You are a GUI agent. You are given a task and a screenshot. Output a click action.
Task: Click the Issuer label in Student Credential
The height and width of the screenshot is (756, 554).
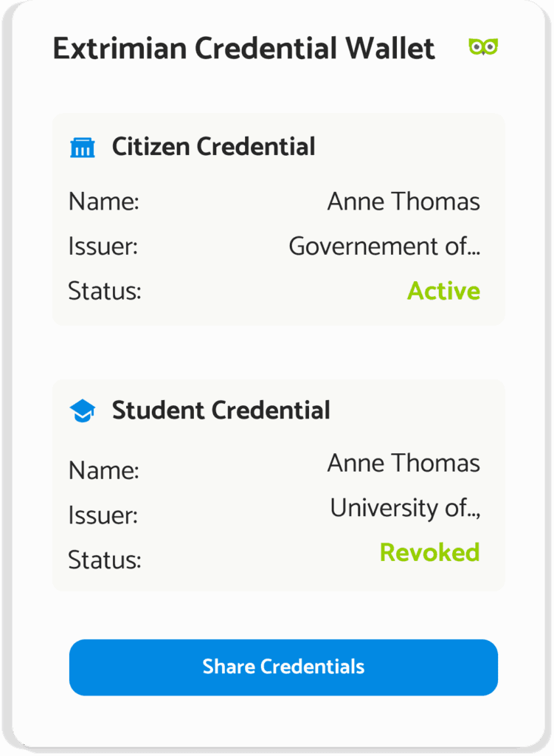coord(103,515)
